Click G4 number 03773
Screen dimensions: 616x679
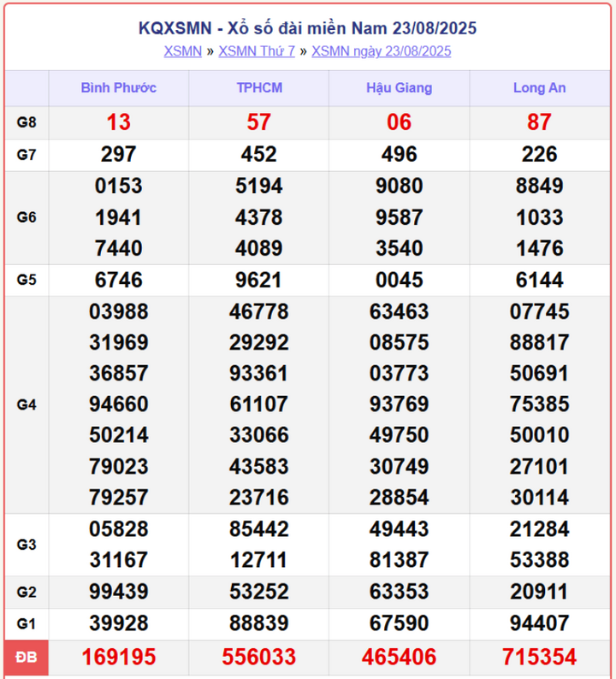[399, 373]
